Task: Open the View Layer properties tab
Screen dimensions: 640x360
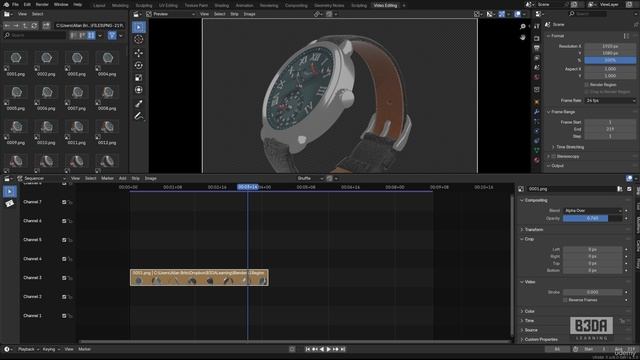Action: pyautogui.click(x=537, y=58)
